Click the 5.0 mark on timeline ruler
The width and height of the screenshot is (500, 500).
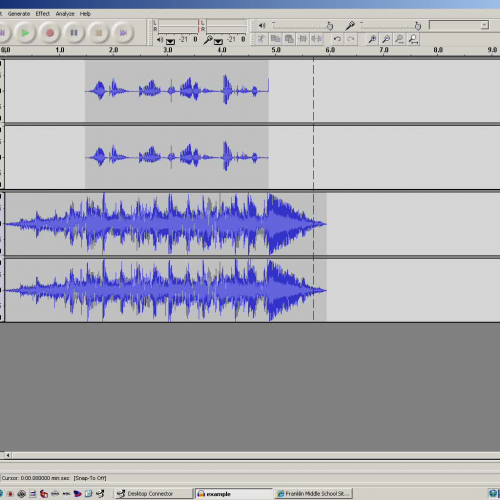276,50
